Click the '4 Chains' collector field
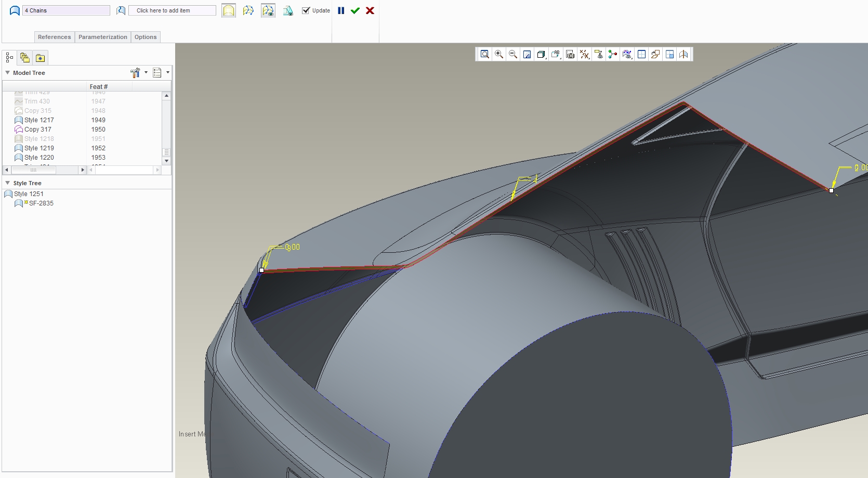 point(67,10)
